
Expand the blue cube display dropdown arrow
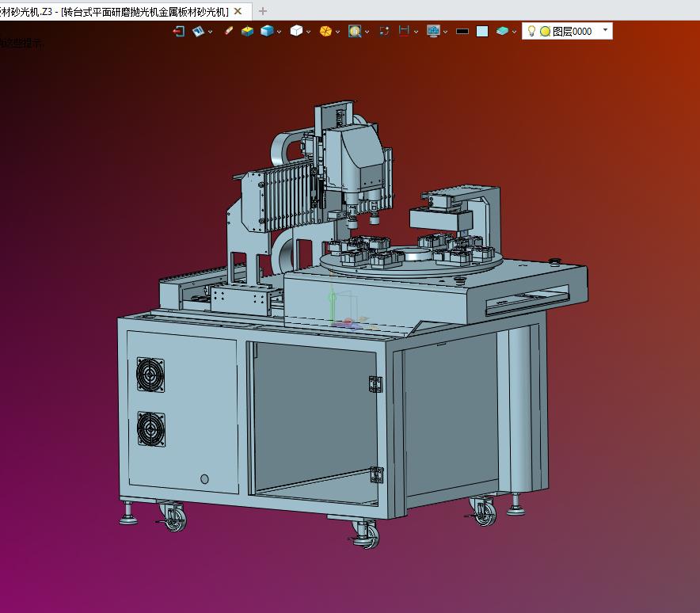[279, 32]
